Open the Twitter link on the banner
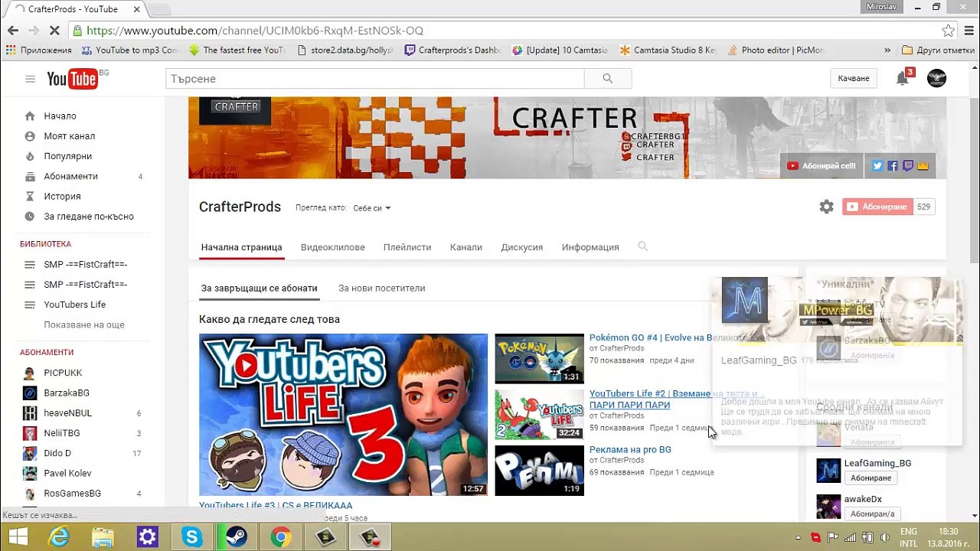The width and height of the screenshot is (980, 551). 877,166
